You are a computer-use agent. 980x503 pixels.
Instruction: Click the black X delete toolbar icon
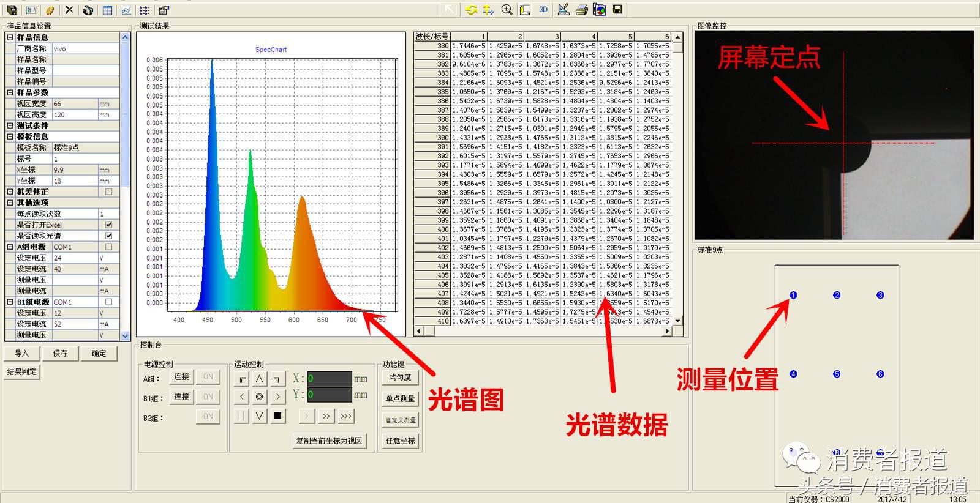click(69, 10)
